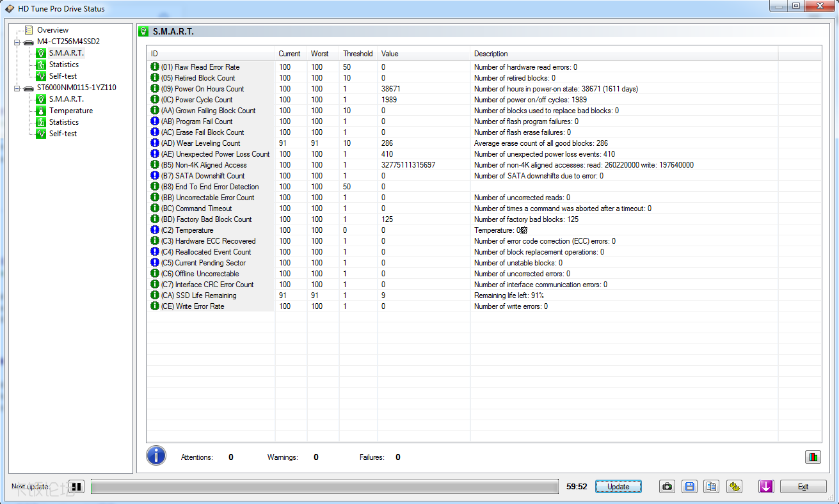
Task: Click the blue status icon for Program Fail Count
Action: [x=154, y=121]
